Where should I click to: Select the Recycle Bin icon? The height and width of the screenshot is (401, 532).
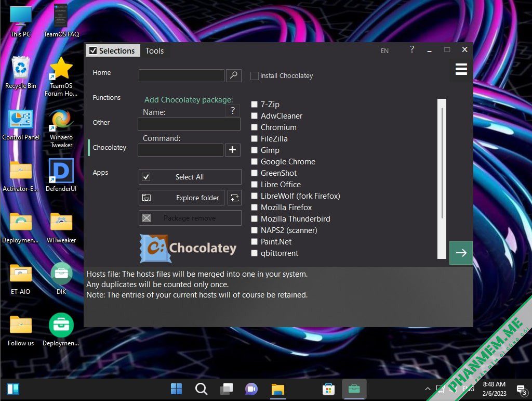point(20,72)
